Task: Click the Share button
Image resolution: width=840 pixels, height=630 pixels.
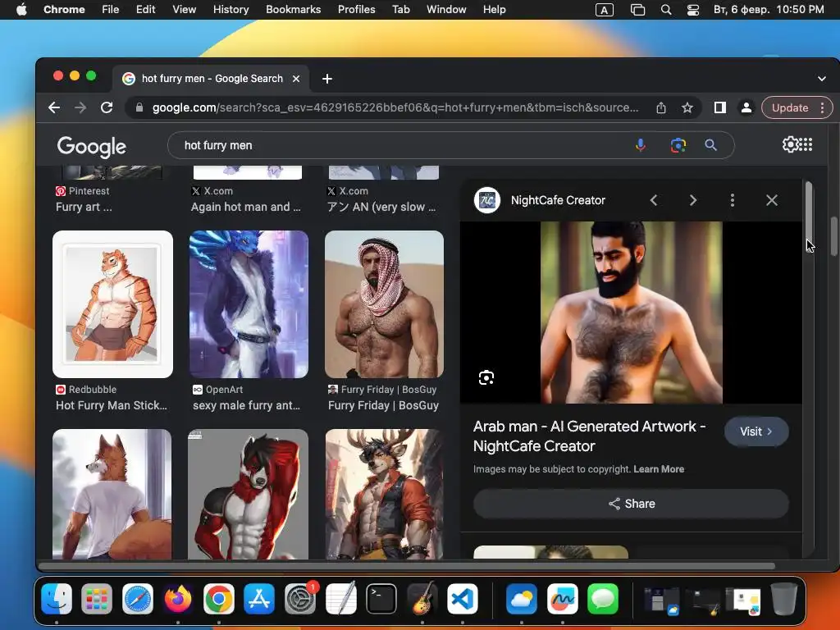Action: [x=631, y=504]
